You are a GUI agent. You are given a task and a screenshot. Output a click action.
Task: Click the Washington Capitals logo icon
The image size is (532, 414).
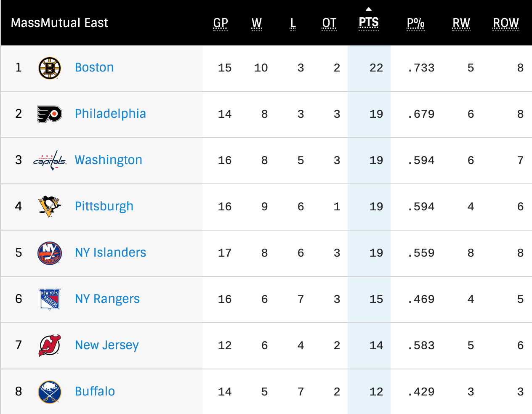tap(50, 160)
